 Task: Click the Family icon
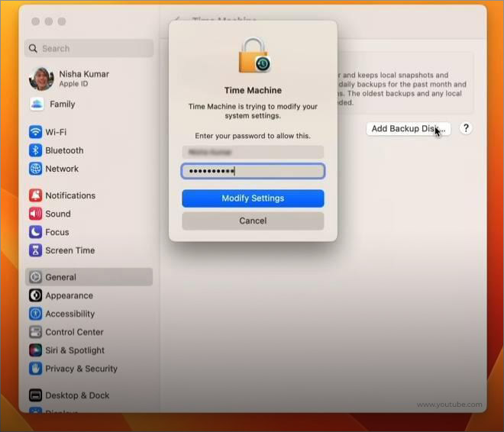click(x=37, y=104)
